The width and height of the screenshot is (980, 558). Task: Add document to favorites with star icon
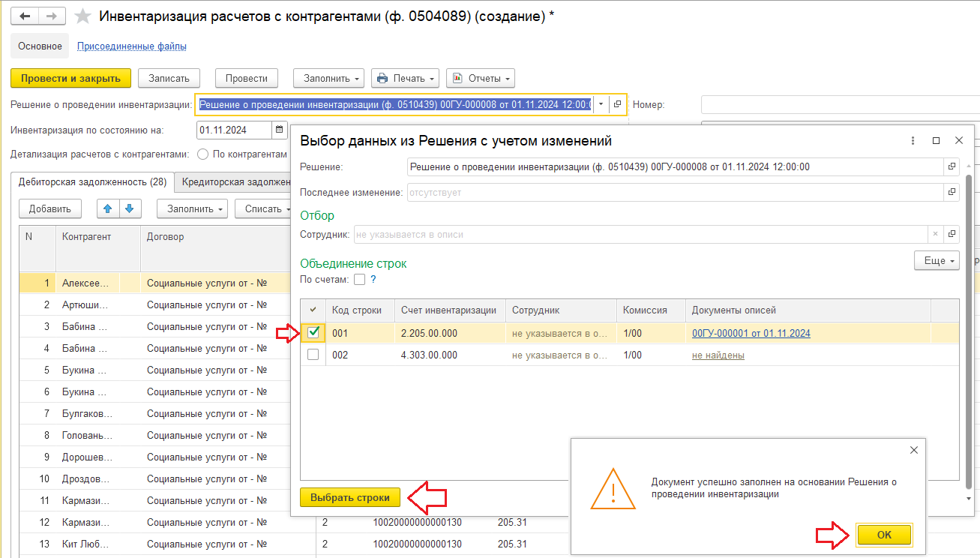point(82,16)
